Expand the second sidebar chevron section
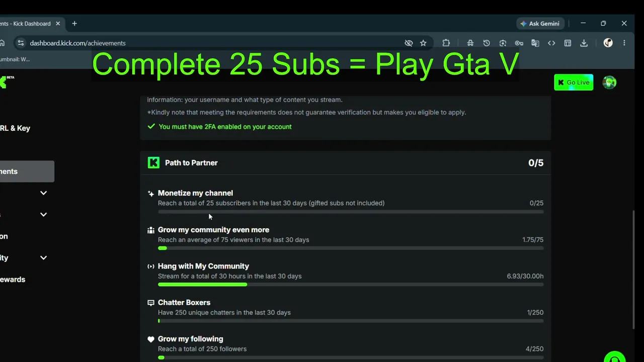The image size is (644, 362). 43,215
